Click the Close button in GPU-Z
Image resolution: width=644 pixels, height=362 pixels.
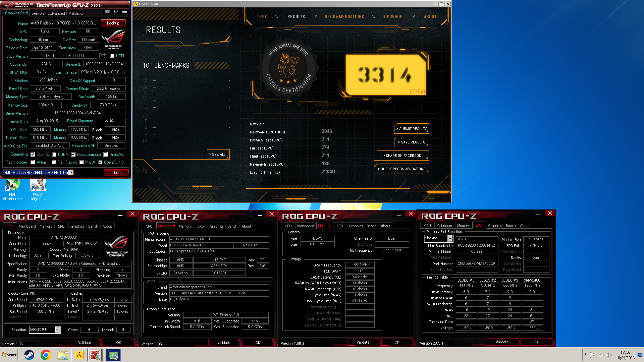tap(116, 173)
